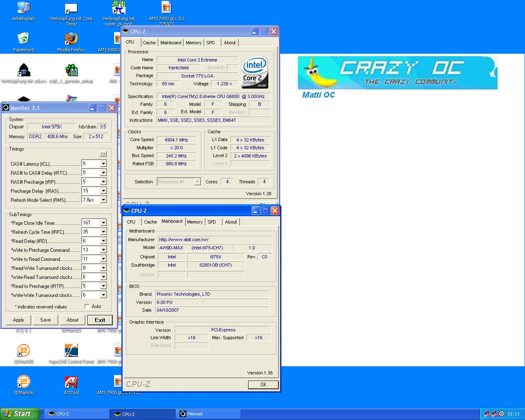This screenshot has height=420, width=525.
Task: Expand CAS# Latency (tCL) dropdown
Action: (103, 164)
